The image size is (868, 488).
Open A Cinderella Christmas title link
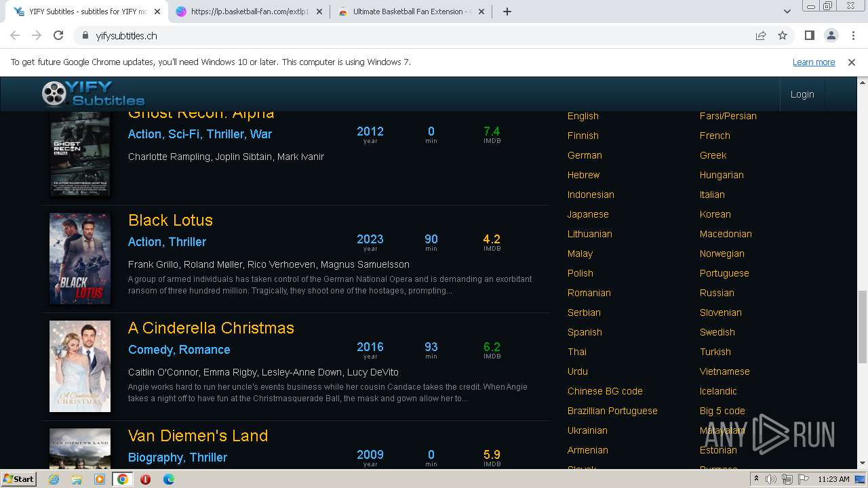coord(211,328)
